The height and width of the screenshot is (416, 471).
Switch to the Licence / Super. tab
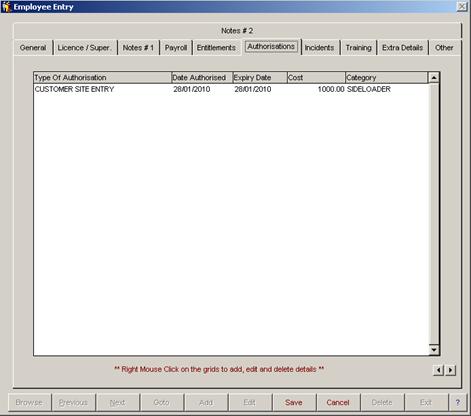tap(84, 48)
